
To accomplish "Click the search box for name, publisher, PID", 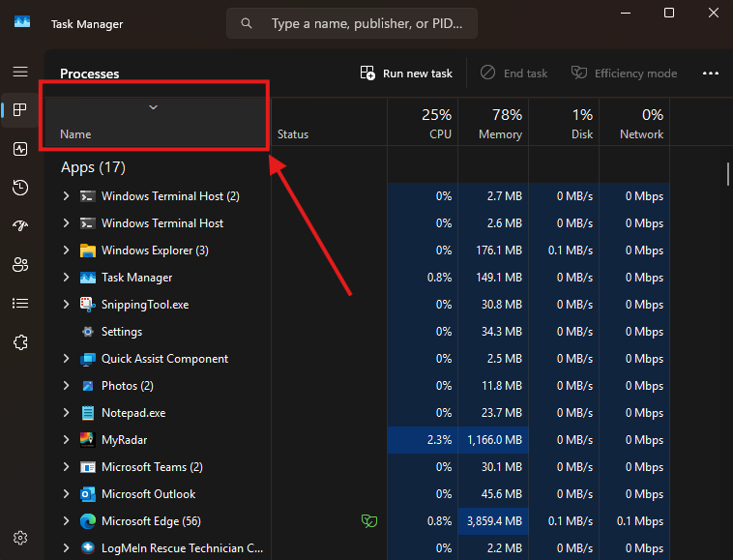I will coord(352,23).
